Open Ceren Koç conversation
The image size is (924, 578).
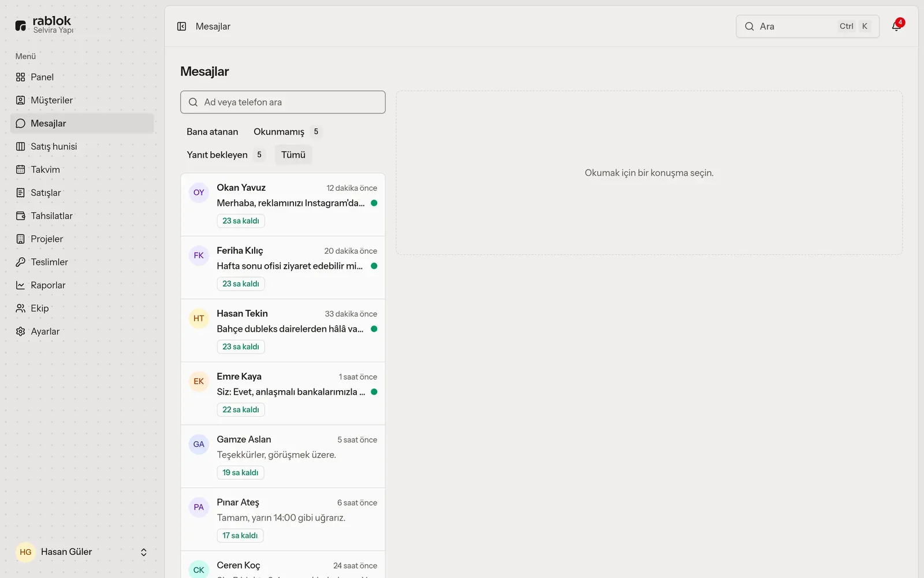click(x=283, y=565)
